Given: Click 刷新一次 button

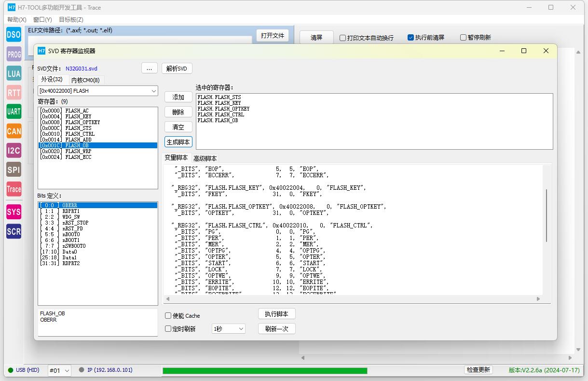Looking at the screenshot, I should coord(277,329).
